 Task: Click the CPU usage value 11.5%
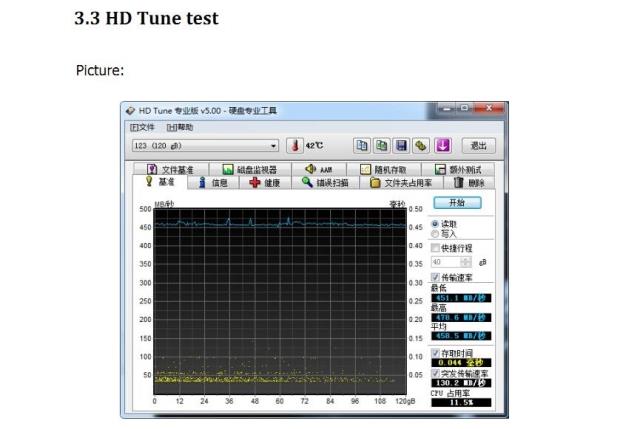coord(461,402)
